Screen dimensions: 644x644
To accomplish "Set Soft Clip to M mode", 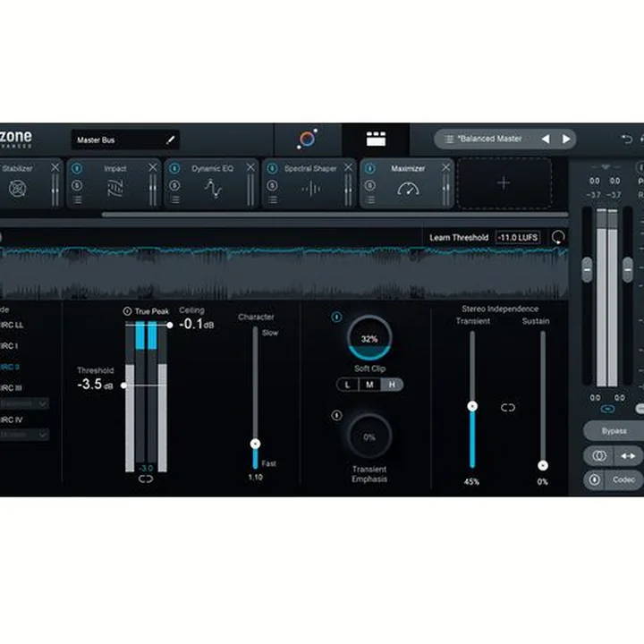I will click(369, 385).
